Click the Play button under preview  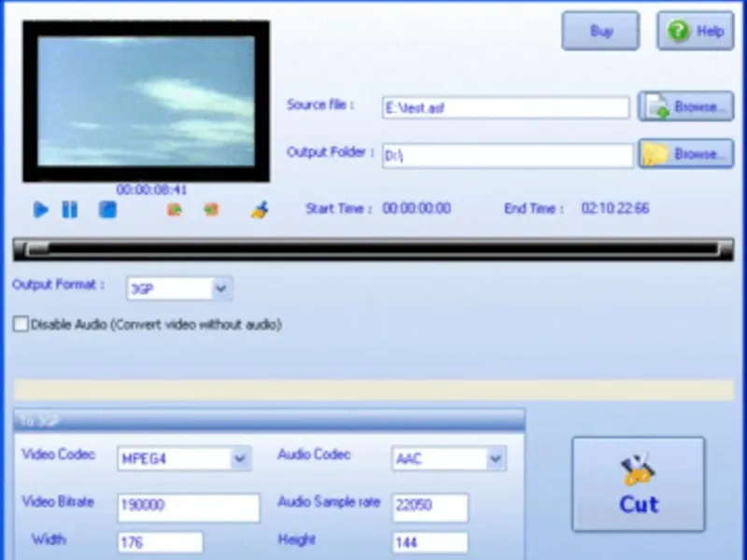(41, 209)
